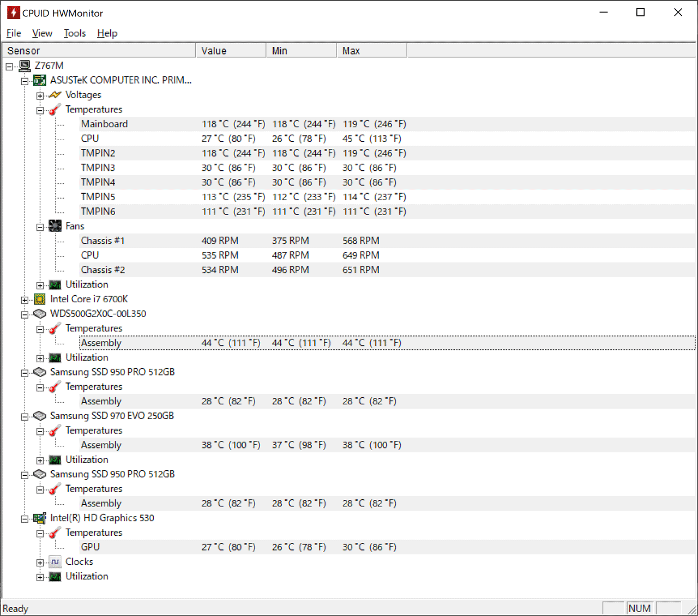The image size is (698, 616).
Task: Click the CPUID HWMonitor app icon in title bar
Action: pyautogui.click(x=13, y=13)
